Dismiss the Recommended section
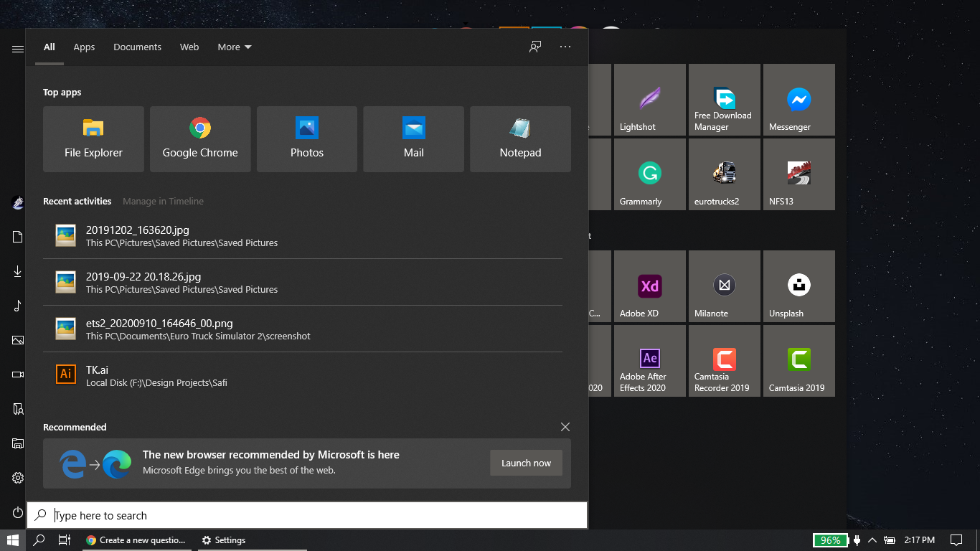This screenshot has width=980, height=551. point(565,427)
